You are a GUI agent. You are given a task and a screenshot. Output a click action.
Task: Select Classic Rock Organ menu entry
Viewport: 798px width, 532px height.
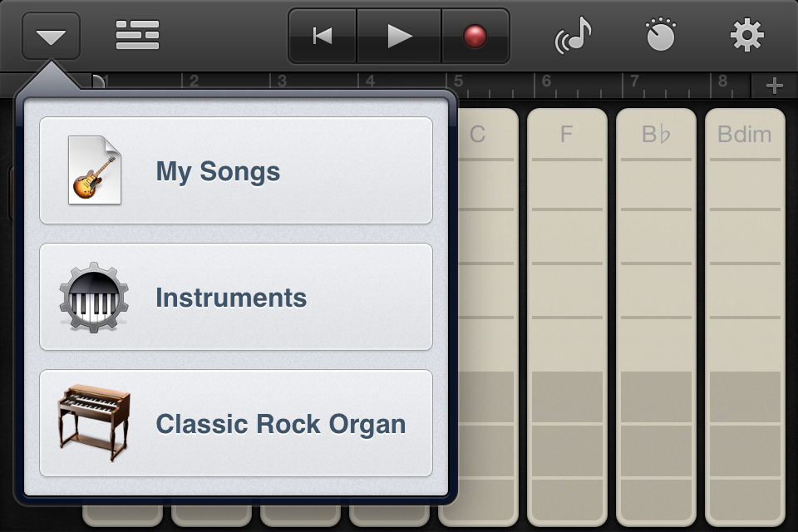[x=236, y=423]
